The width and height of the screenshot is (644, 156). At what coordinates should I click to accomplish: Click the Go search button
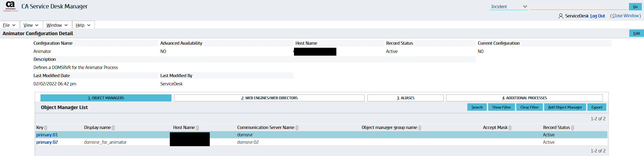[635, 7]
